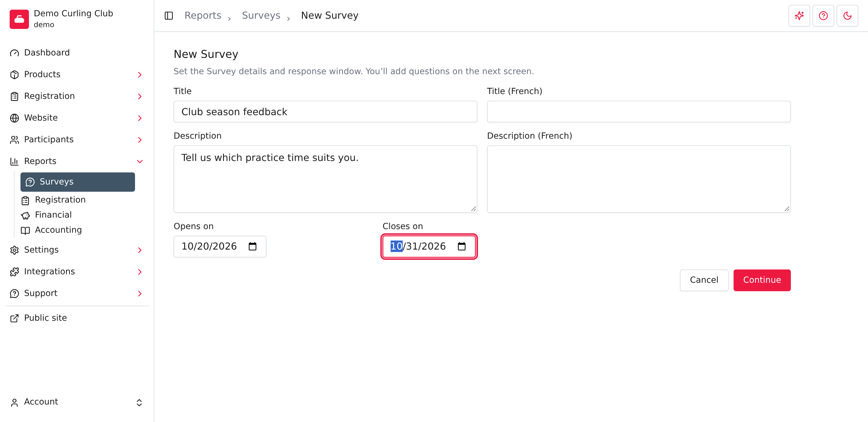Go to Surveys breadcrumb link
868x422 pixels.
(x=261, y=15)
